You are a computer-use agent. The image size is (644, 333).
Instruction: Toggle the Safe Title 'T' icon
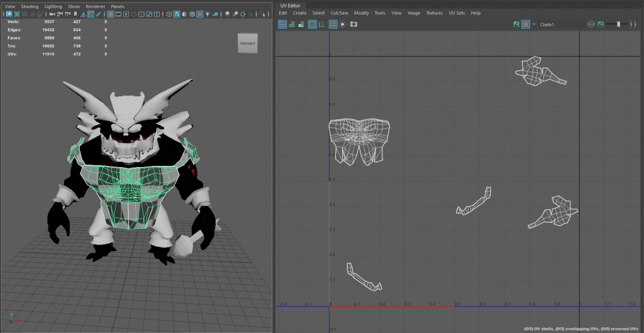tap(157, 14)
